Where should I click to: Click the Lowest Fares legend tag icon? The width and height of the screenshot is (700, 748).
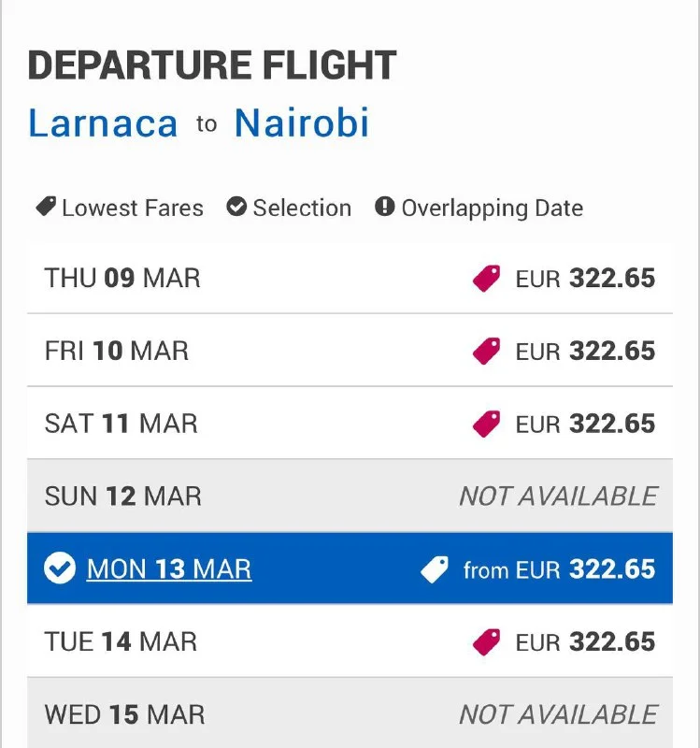click(x=46, y=208)
